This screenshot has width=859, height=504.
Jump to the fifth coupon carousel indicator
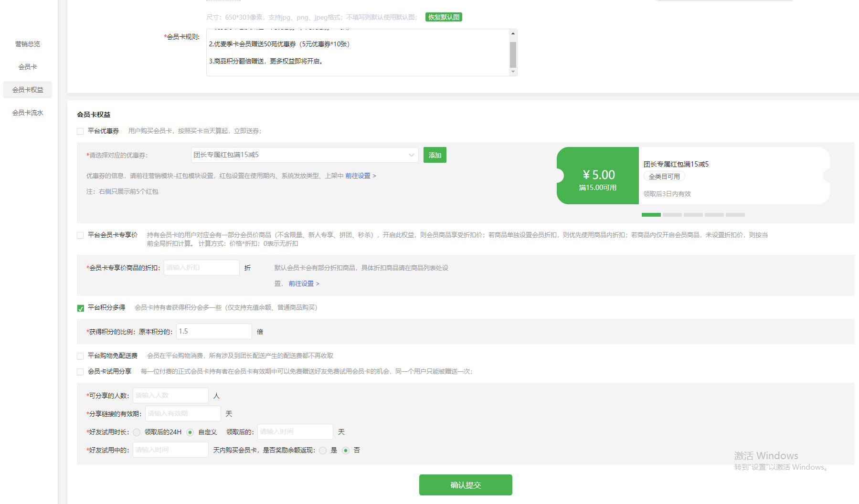pyautogui.click(x=735, y=215)
